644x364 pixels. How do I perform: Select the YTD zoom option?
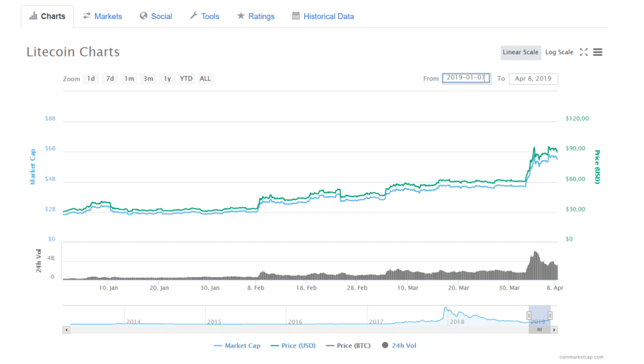pos(186,79)
